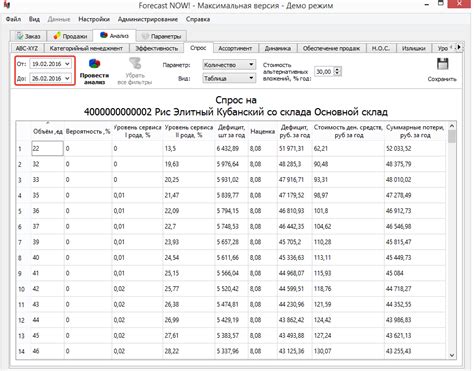Open the Параметр Количество combo box
The width and height of the screenshot is (474, 371).
(x=229, y=64)
